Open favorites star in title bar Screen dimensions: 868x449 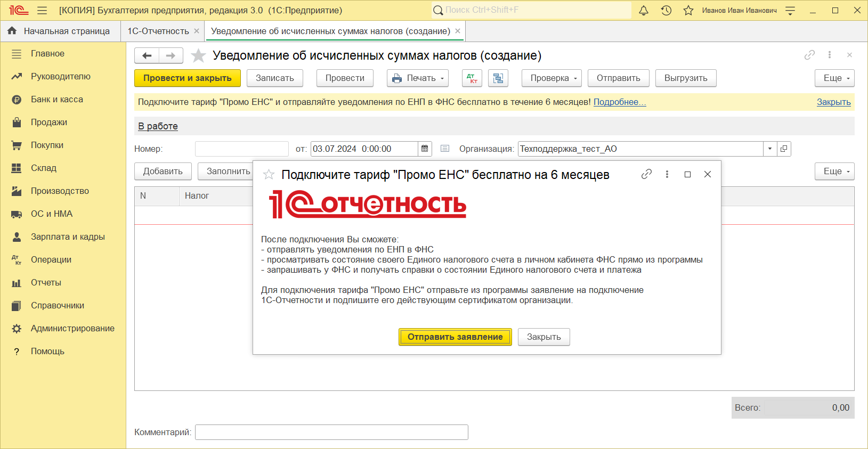[x=688, y=10]
